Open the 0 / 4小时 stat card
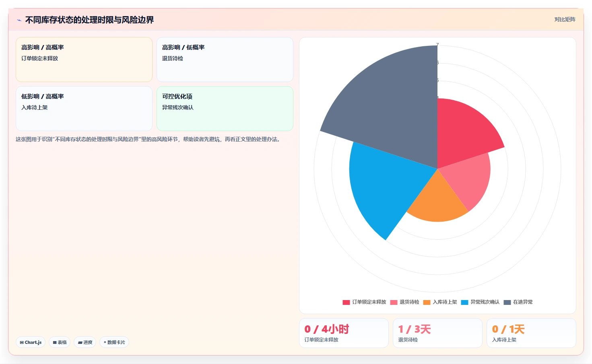This screenshot has width=592, height=364. 344,333
